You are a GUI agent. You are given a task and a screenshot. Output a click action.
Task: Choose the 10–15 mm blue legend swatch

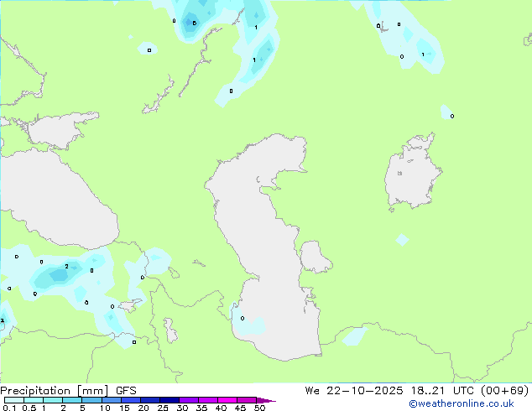[112, 400]
